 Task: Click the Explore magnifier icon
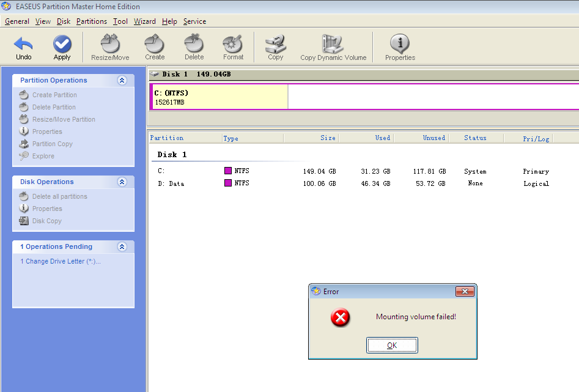pyautogui.click(x=24, y=156)
